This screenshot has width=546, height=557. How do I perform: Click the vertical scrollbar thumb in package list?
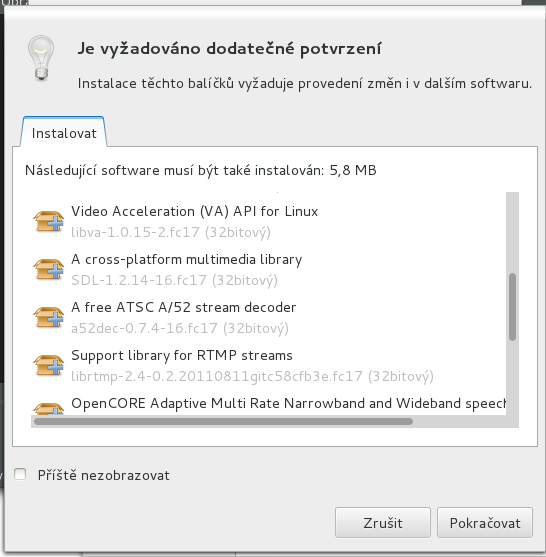click(512, 307)
